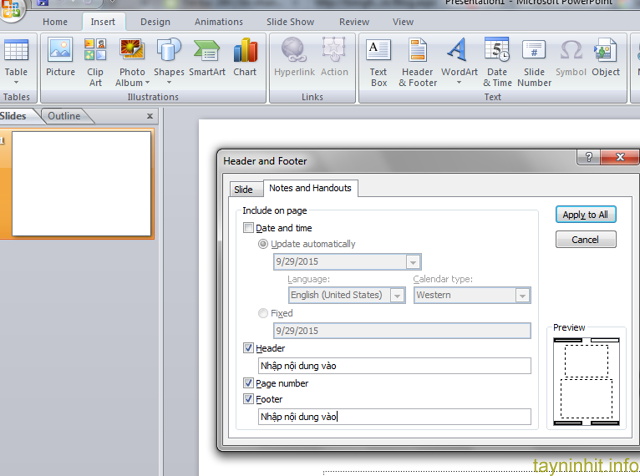
Task: Enable the Date and time checkbox
Action: tap(249, 229)
